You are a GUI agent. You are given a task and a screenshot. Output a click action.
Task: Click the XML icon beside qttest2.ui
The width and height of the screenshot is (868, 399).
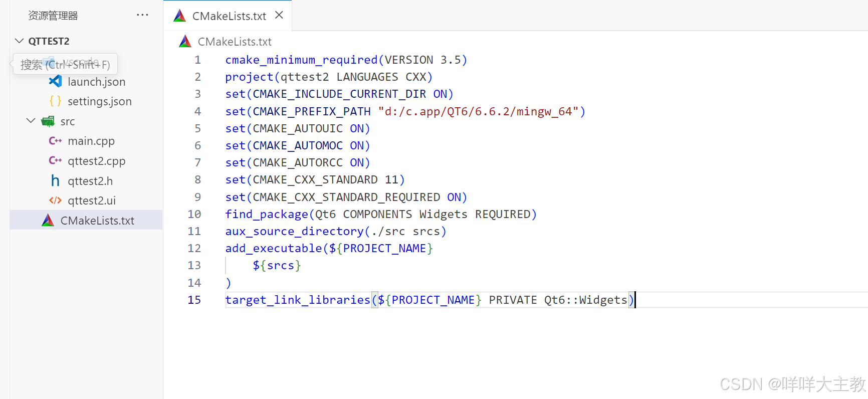(55, 201)
